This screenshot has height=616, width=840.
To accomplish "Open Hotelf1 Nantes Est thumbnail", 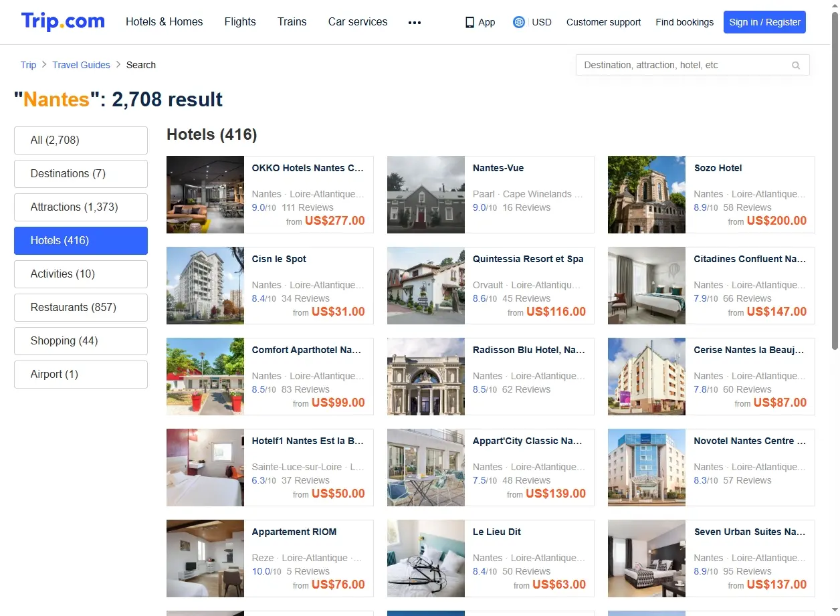I will point(205,468).
